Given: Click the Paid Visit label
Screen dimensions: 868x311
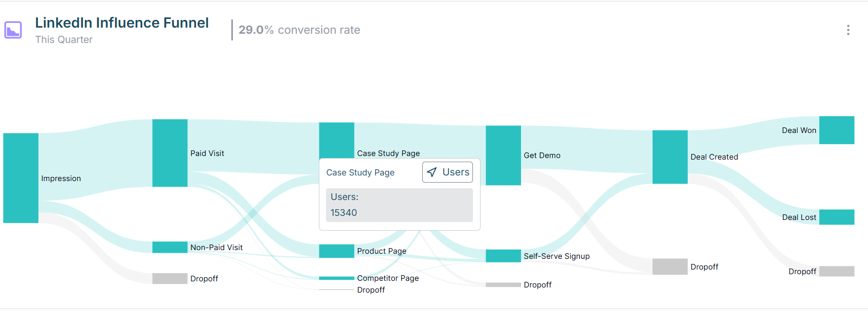Looking at the screenshot, I should (x=207, y=153).
